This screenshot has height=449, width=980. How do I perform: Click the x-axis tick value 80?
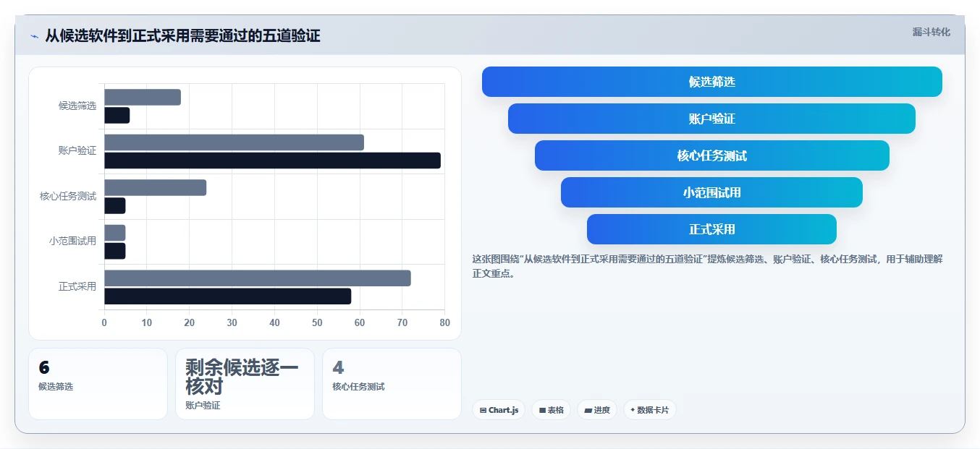(444, 322)
